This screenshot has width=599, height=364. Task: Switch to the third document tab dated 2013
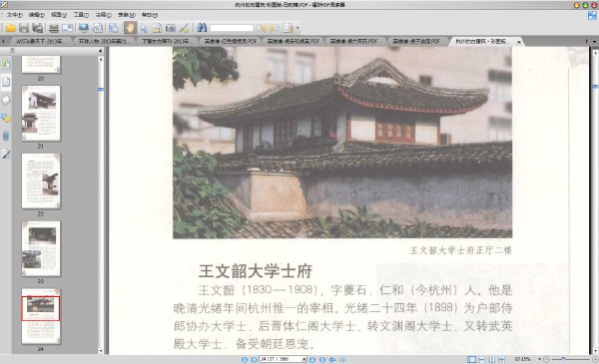pyautogui.click(x=166, y=41)
